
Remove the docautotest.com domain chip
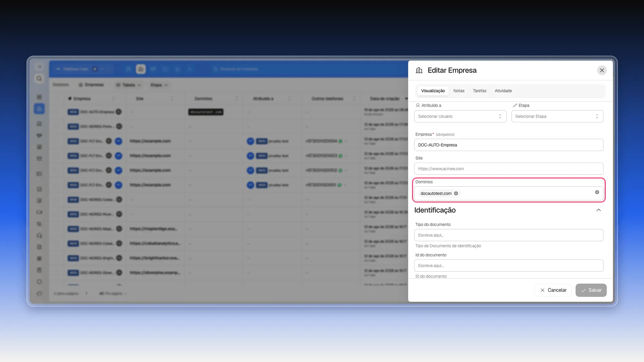tap(456, 193)
